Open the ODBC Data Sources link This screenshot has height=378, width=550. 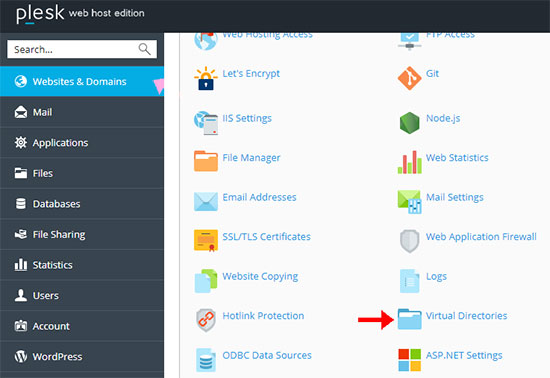267,355
